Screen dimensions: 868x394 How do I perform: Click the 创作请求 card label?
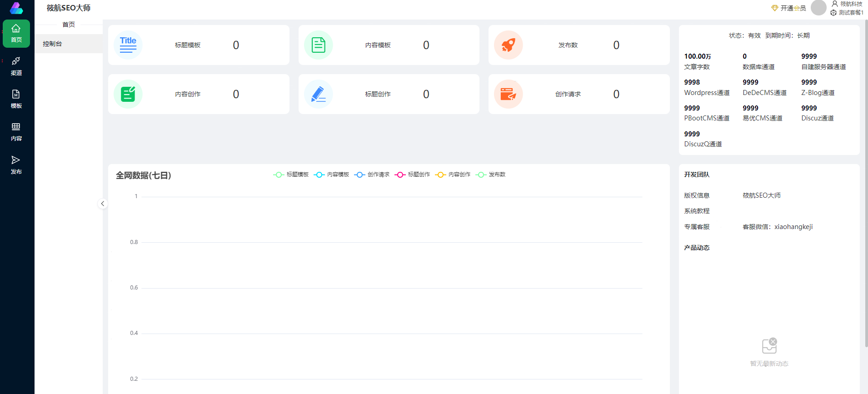tap(568, 94)
